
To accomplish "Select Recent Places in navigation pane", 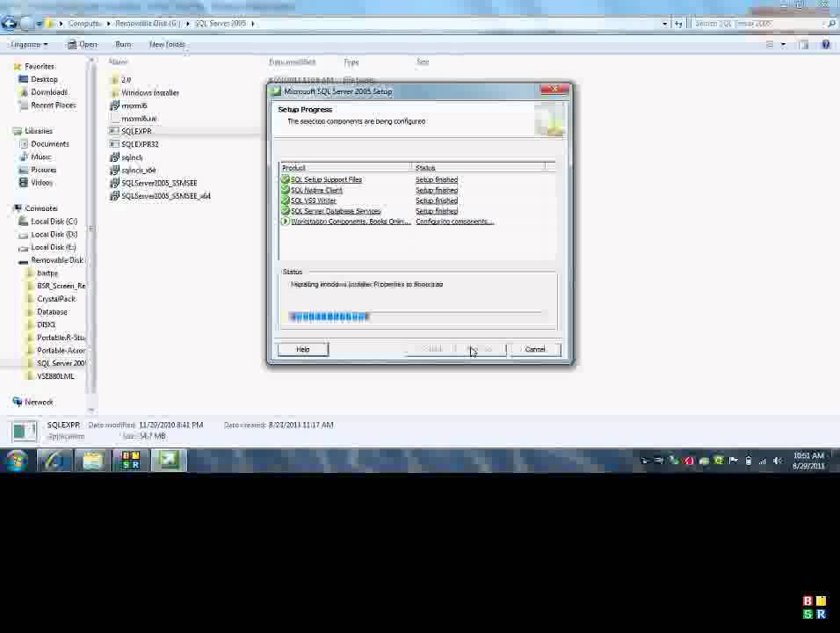I will tap(53, 105).
